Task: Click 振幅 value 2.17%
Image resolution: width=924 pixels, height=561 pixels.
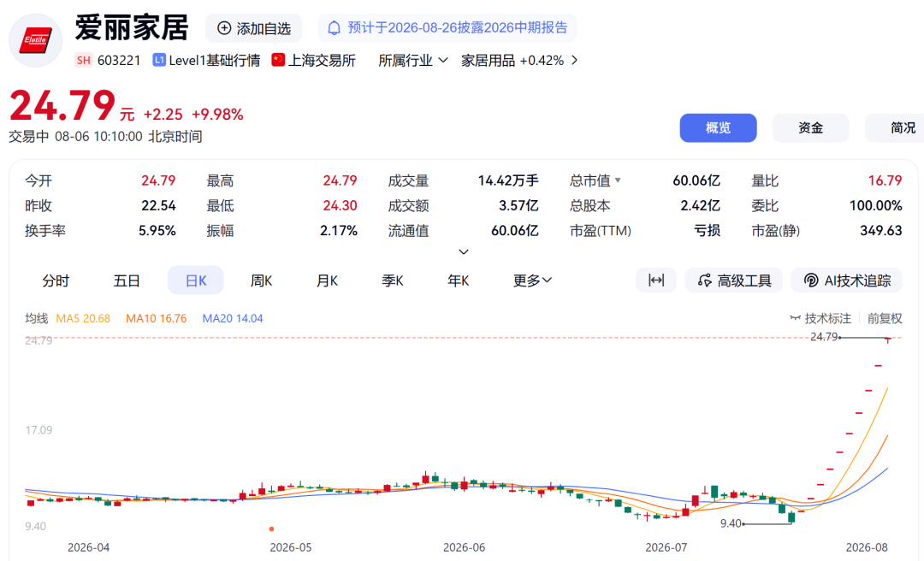Action: [339, 230]
